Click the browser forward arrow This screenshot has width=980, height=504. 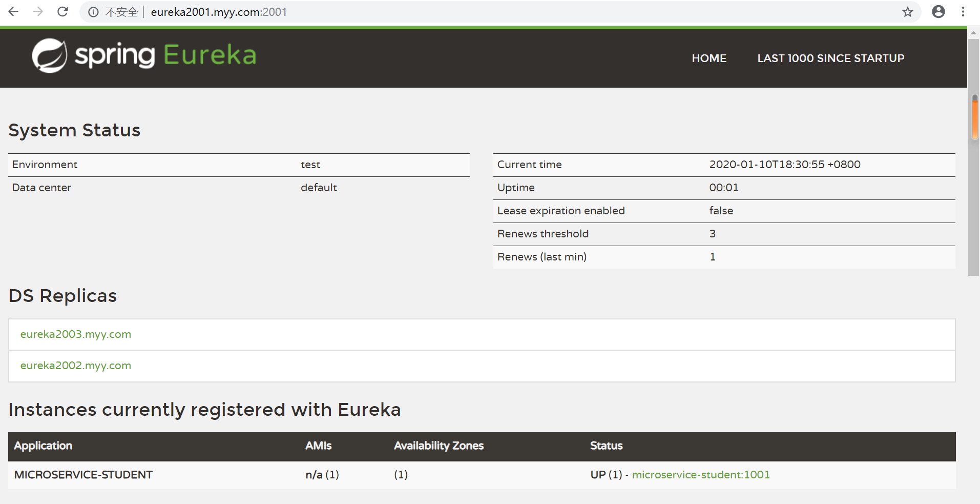(38, 11)
